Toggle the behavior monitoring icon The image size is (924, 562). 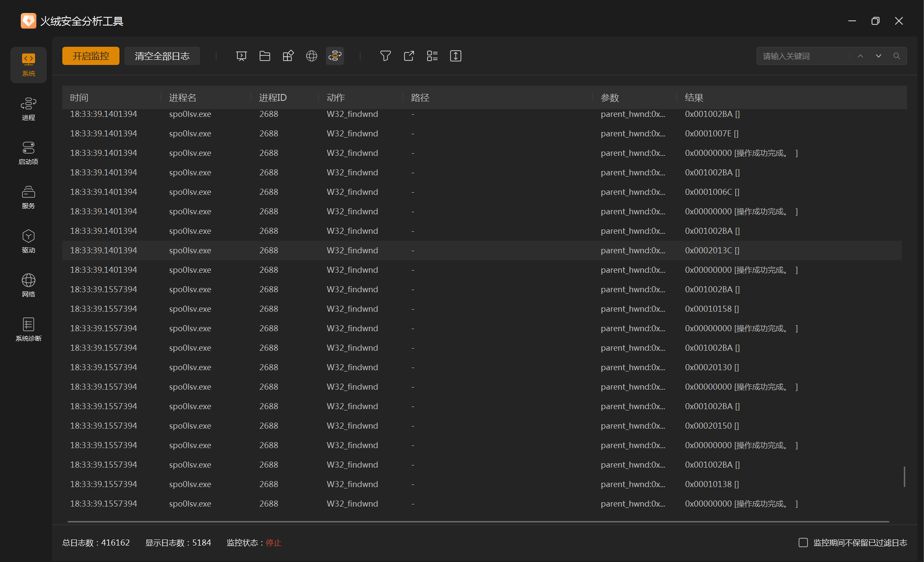[x=335, y=56]
